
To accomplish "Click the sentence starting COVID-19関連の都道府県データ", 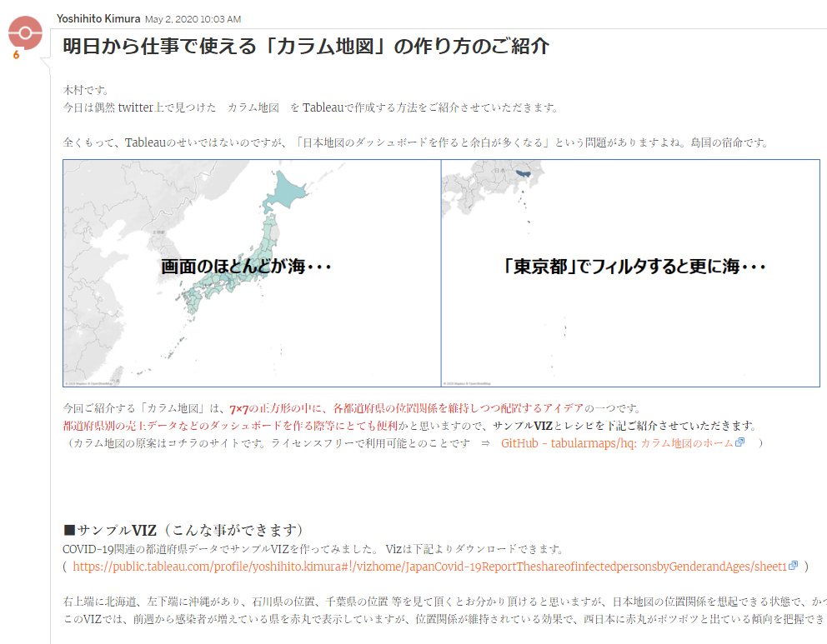I will (x=313, y=549).
